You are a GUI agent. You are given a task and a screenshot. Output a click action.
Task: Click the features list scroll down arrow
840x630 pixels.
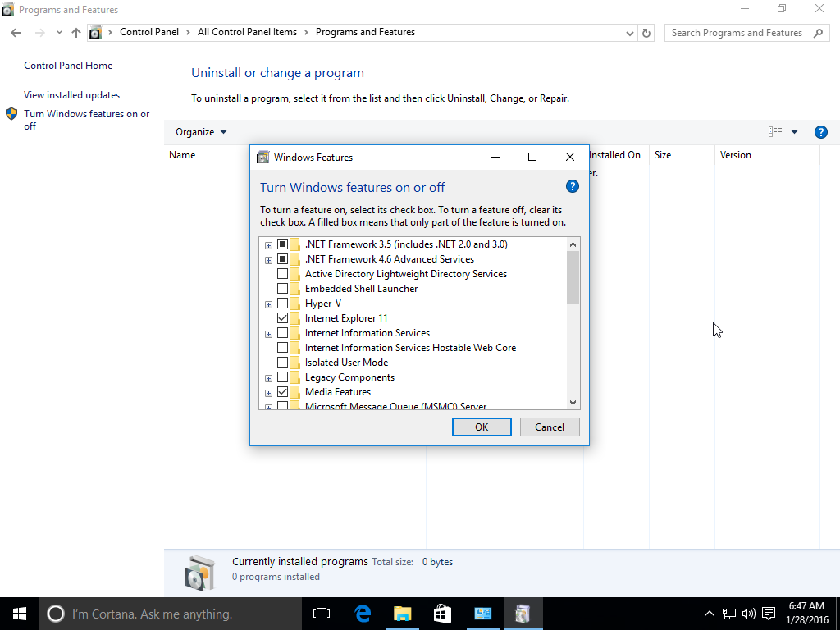coord(573,402)
